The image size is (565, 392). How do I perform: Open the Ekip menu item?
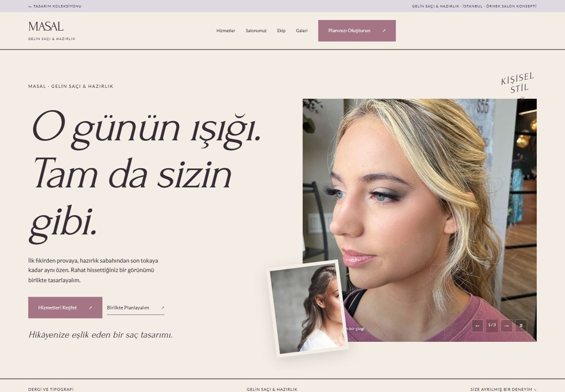tap(281, 31)
